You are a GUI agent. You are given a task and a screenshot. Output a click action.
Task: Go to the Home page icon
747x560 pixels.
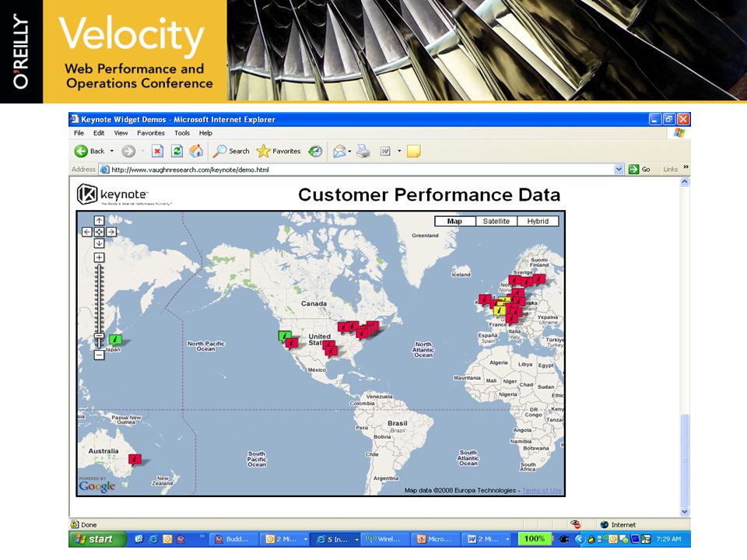point(196,151)
